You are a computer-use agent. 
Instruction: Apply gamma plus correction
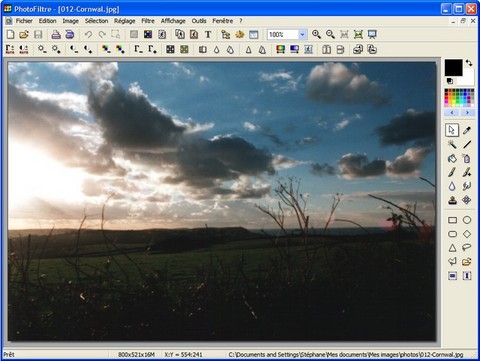coord(152,50)
